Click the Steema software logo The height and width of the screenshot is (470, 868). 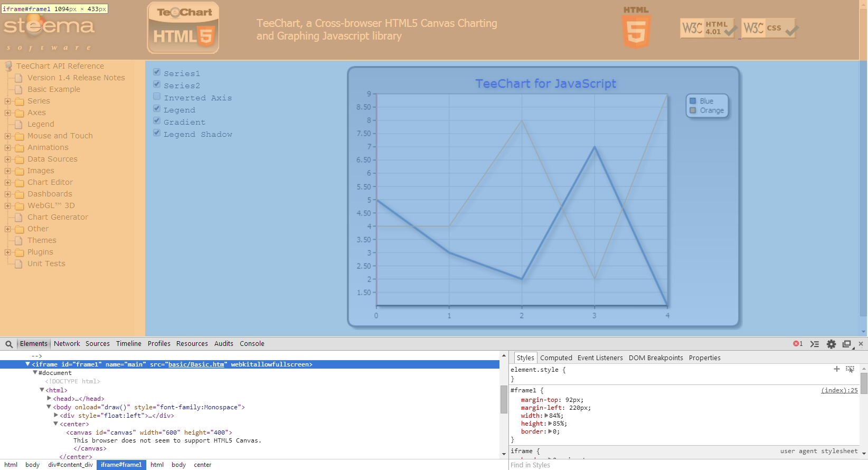[49, 32]
